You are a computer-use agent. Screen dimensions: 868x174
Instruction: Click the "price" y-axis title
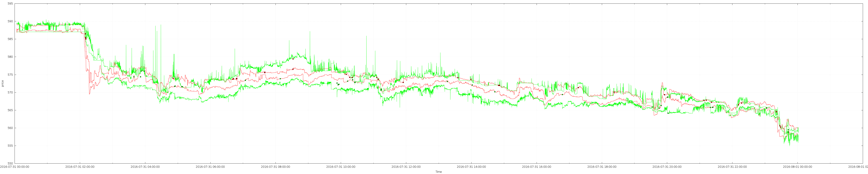point(3,84)
